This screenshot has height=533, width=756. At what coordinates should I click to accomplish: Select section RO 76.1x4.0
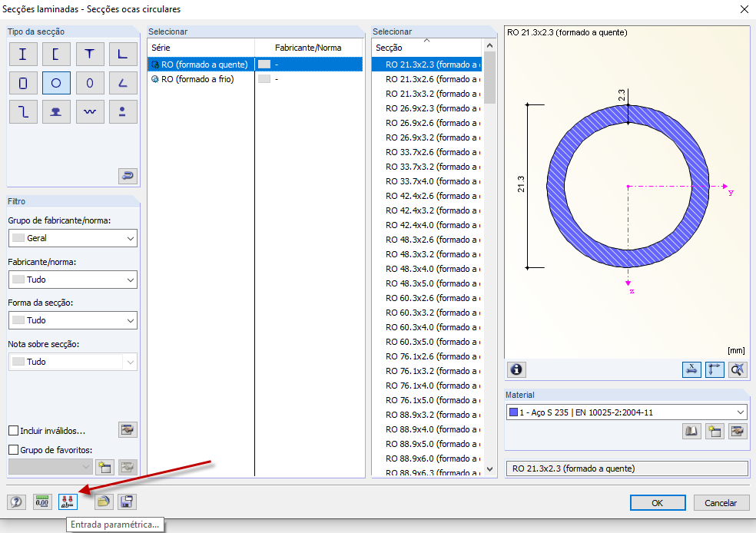pyautogui.click(x=426, y=386)
